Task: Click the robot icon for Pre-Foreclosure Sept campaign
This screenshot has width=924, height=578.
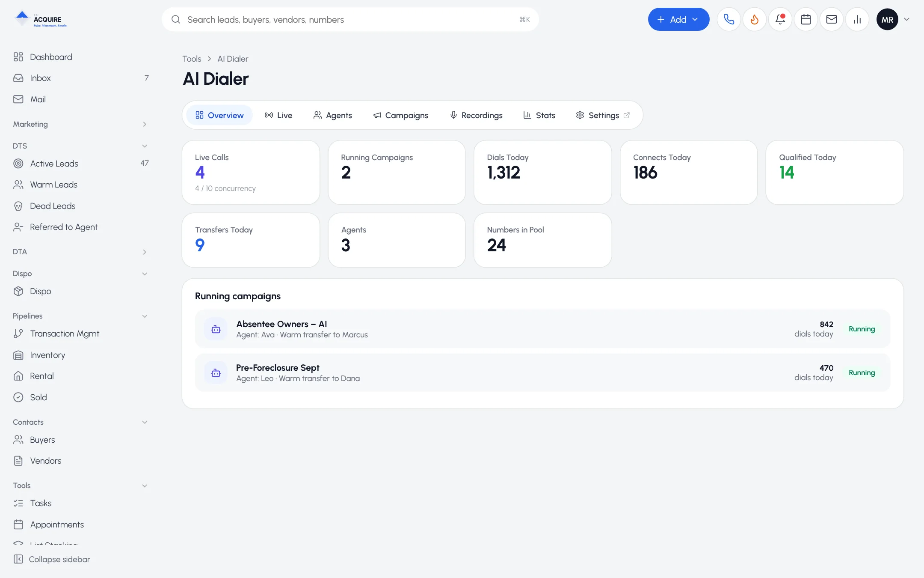Action: pos(216,372)
